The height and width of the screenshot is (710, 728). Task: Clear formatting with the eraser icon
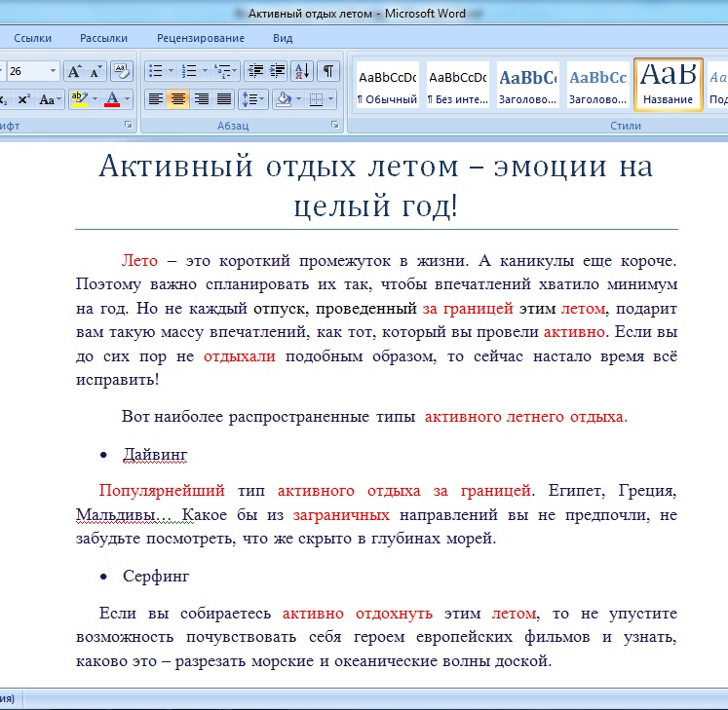pyautogui.click(x=122, y=71)
